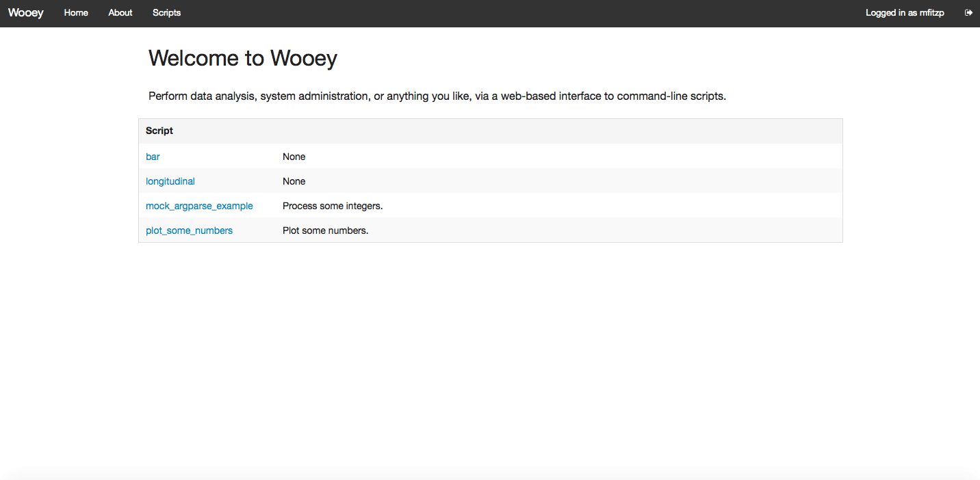Click the Logged in as mfitzp label

(905, 12)
